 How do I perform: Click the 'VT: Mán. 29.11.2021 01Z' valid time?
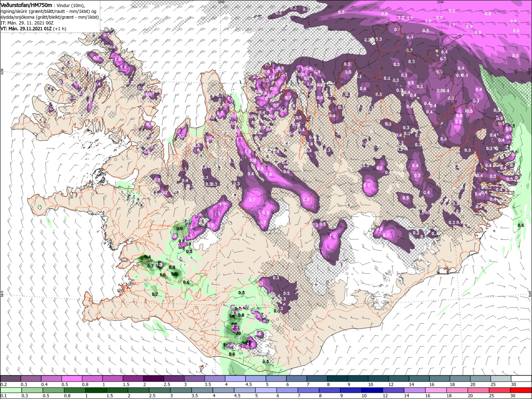26,29
